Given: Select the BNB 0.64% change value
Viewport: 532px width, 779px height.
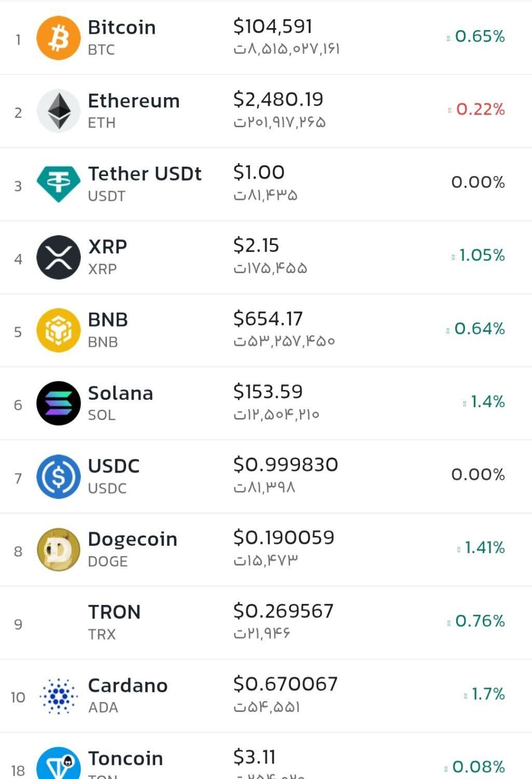Looking at the screenshot, I should [480, 329].
